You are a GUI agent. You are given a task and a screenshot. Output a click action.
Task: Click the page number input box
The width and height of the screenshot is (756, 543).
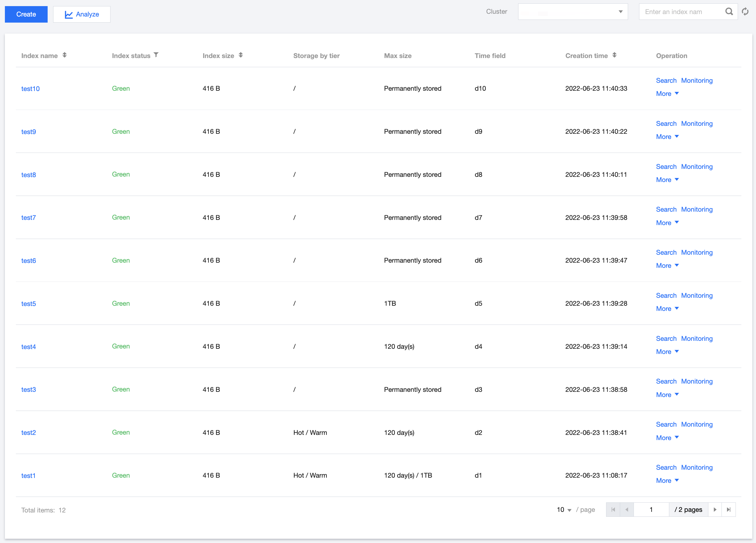pos(651,510)
